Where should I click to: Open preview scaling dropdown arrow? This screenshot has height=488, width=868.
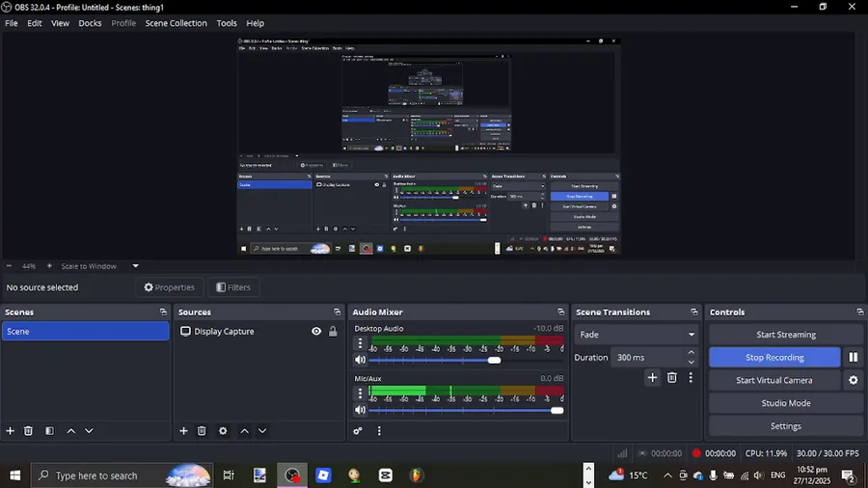click(x=136, y=266)
